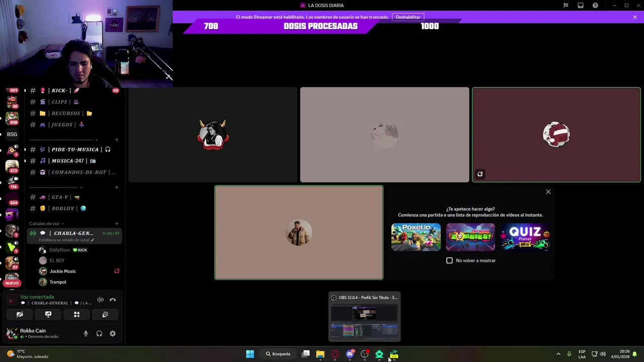Open the Windows Start menu
The width and height of the screenshot is (644, 362).
(250, 354)
